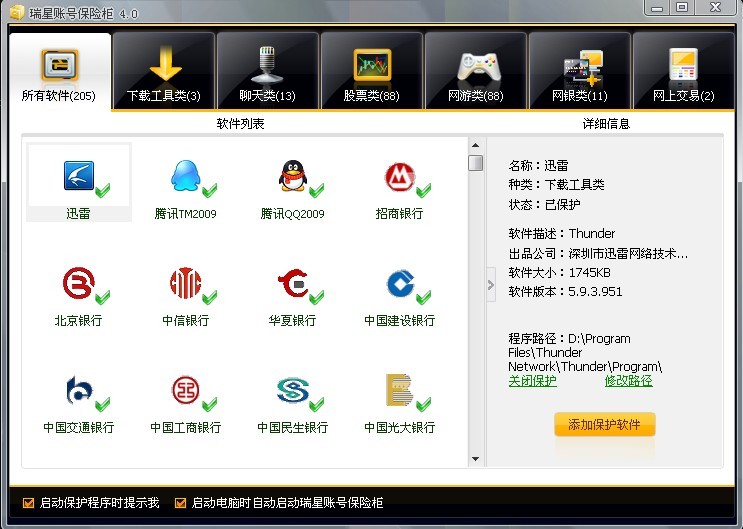Select the 中国工商银行 icon
743x529 pixels.
coord(185,390)
